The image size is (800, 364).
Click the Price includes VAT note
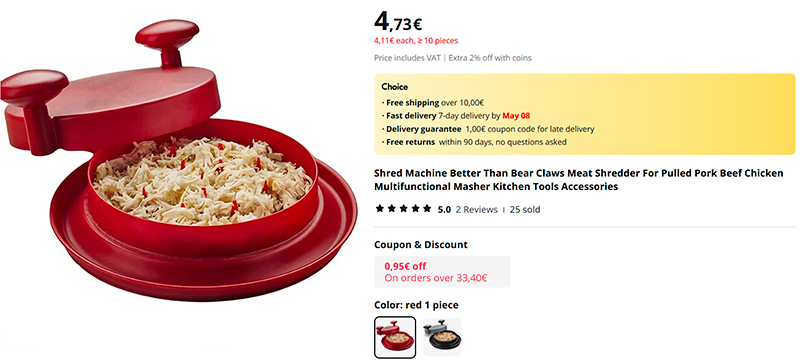(x=407, y=58)
